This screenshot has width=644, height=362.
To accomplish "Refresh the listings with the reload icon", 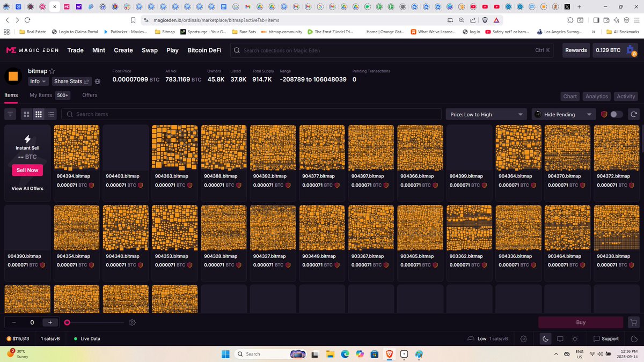I will click(x=633, y=114).
